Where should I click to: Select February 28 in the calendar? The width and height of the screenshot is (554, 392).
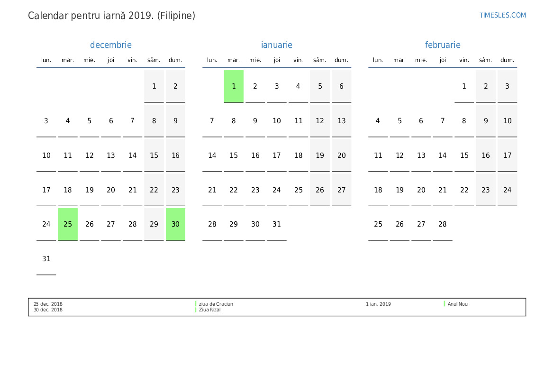[x=443, y=224]
